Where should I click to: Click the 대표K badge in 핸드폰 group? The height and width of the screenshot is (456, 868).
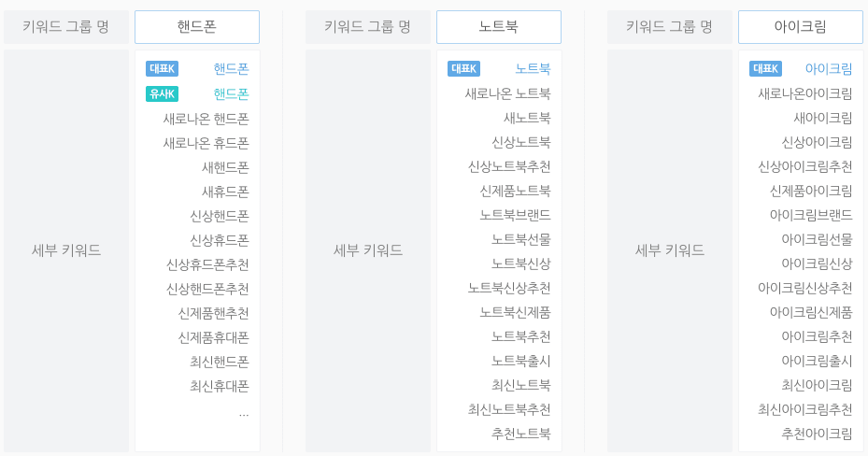(162, 68)
